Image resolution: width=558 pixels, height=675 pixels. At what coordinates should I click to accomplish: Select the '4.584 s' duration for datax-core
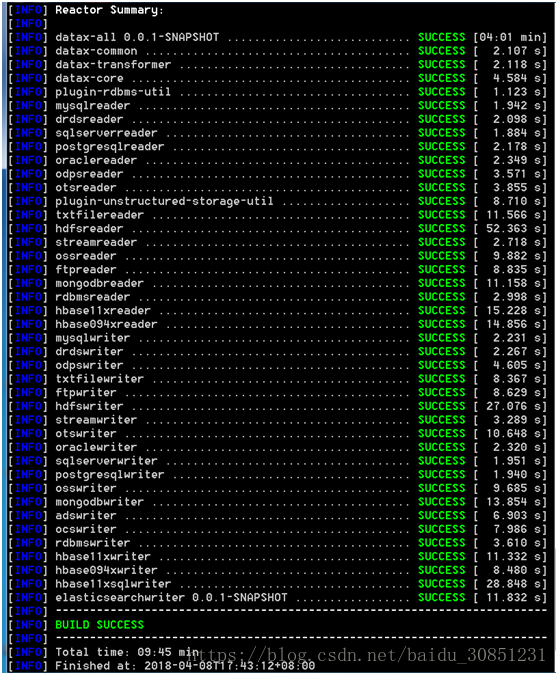(x=517, y=79)
